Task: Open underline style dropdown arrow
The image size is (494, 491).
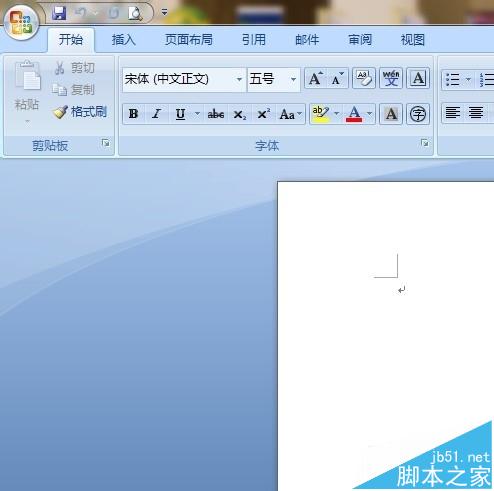Action: point(197,114)
